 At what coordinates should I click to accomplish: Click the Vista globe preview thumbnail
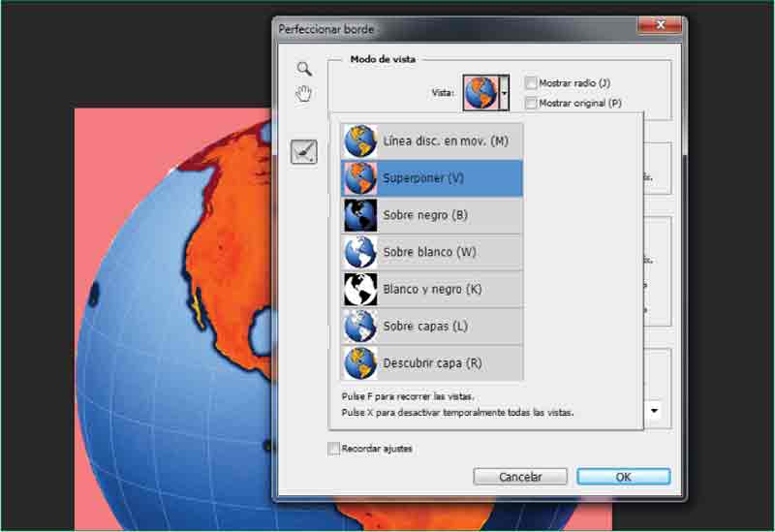click(480, 93)
